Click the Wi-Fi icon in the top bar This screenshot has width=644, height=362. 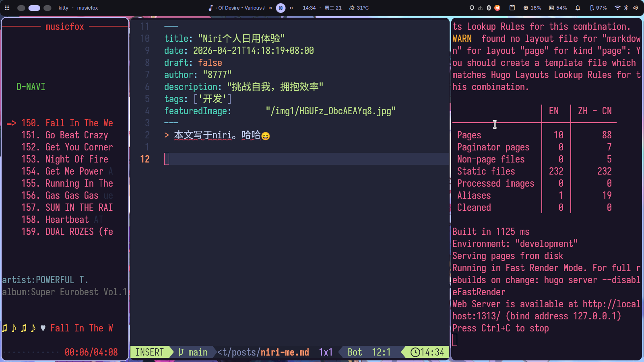point(617,8)
